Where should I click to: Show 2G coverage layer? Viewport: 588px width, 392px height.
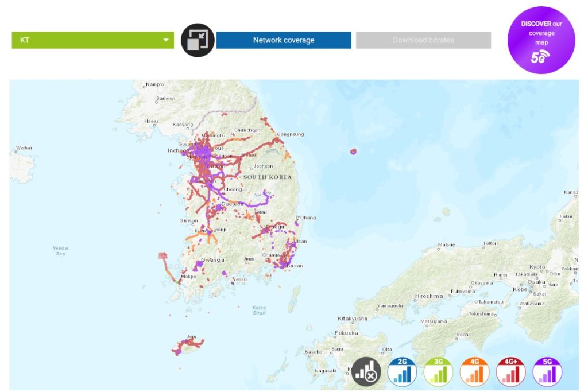pos(402,371)
